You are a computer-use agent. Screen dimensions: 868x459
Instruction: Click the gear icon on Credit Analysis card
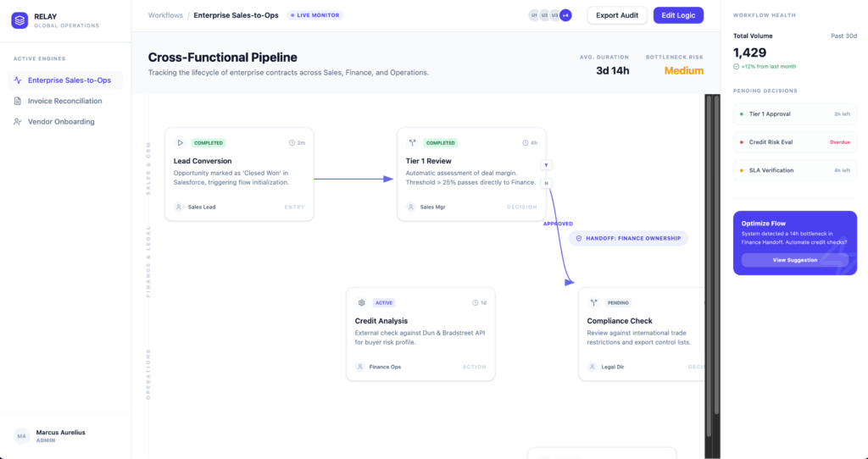pyautogui.click(x=361, y=302)
